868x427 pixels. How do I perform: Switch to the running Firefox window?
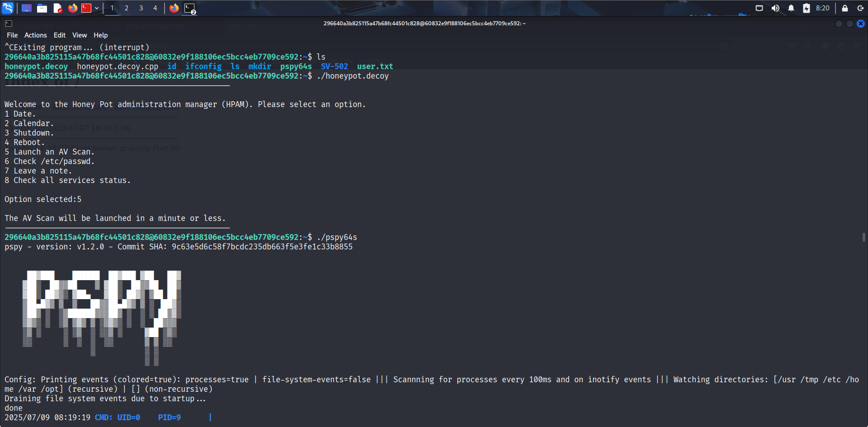pos(174,8)
